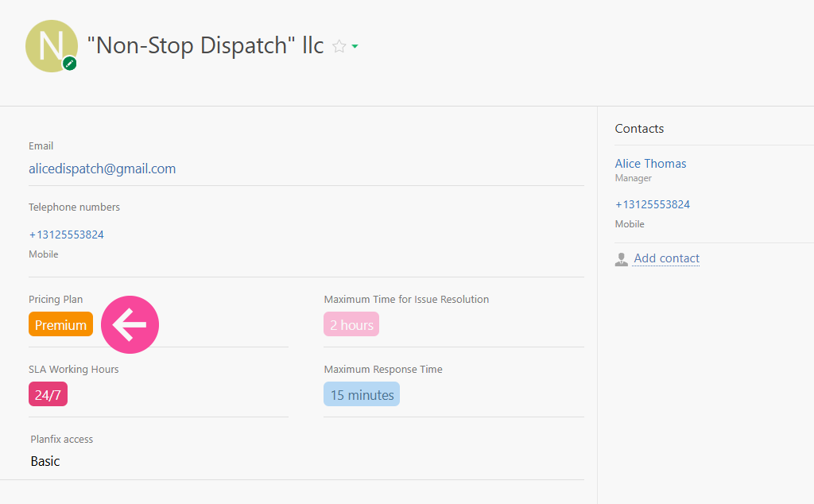Click the "Non-Stop Dispatch" llc title
The image size is (814, 504).
coord(205,45)
